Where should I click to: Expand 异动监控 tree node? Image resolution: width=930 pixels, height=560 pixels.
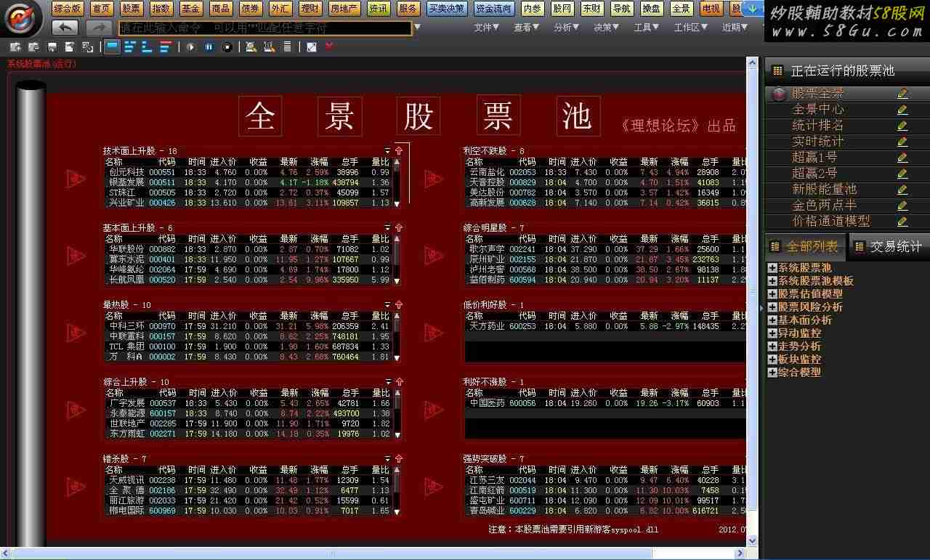tap(772, 333)
